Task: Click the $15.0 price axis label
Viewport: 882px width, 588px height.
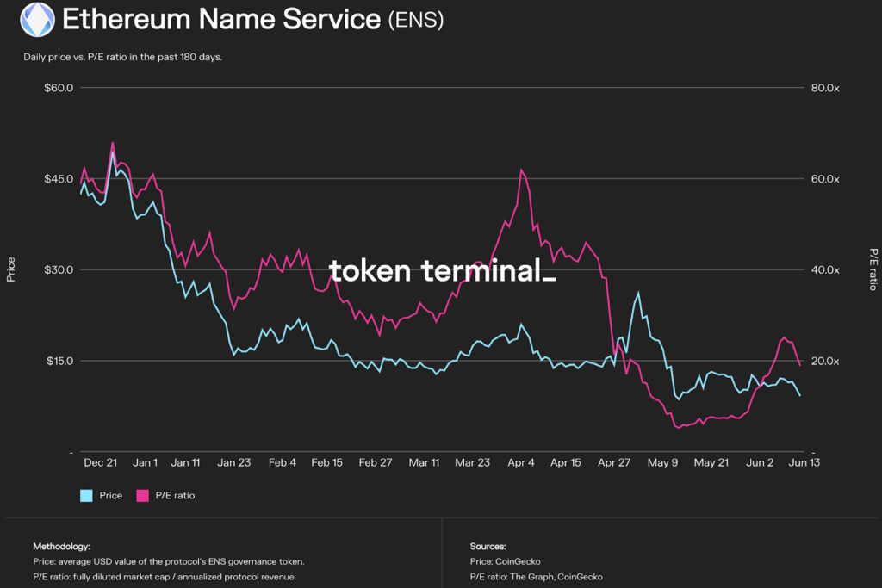Action: coord(59,361)
